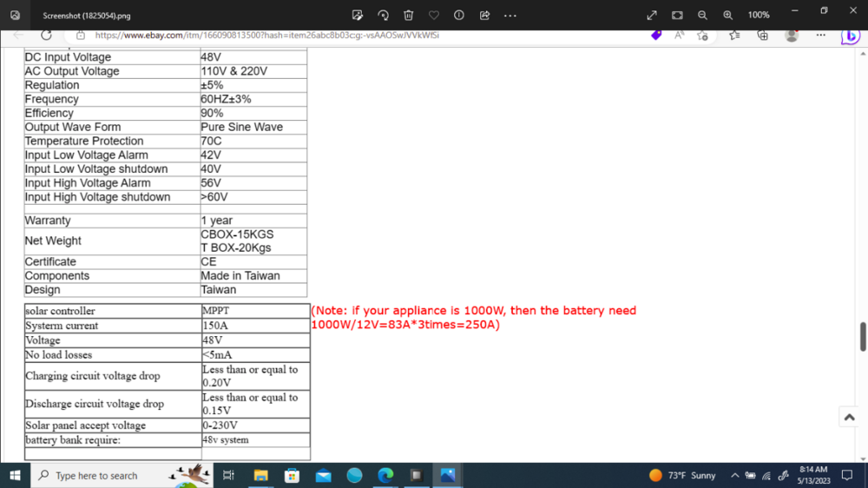The height and width of the screenshot is (488, 868).
Task: Show file info with the info icon
Action: (x=459, y=16)
